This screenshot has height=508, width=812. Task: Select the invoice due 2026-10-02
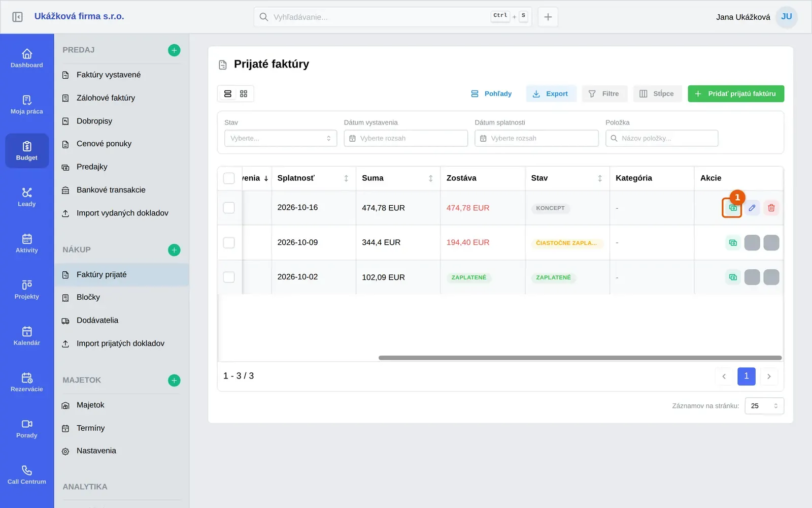click(229, 277)
